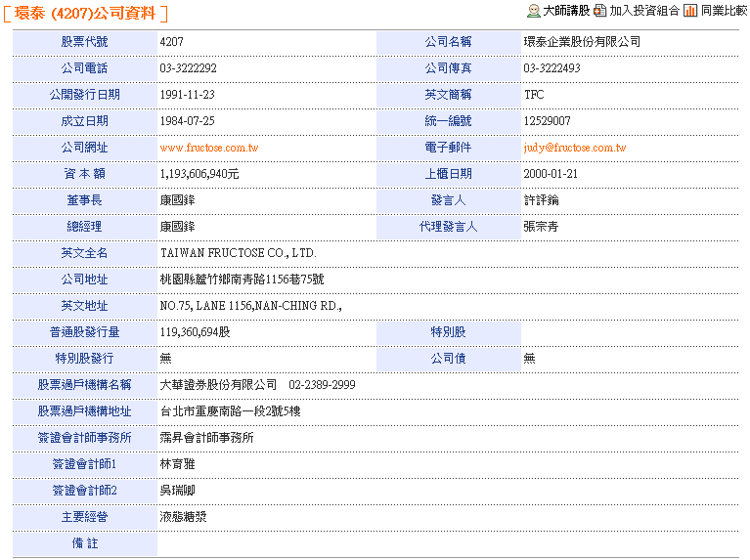Open the 大師講股 link

[566, 11]
